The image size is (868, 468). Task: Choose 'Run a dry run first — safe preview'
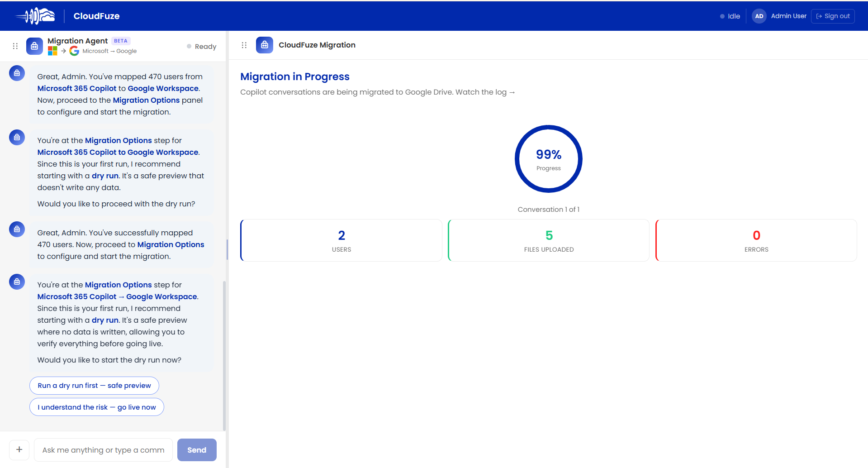tap(94, 386)
